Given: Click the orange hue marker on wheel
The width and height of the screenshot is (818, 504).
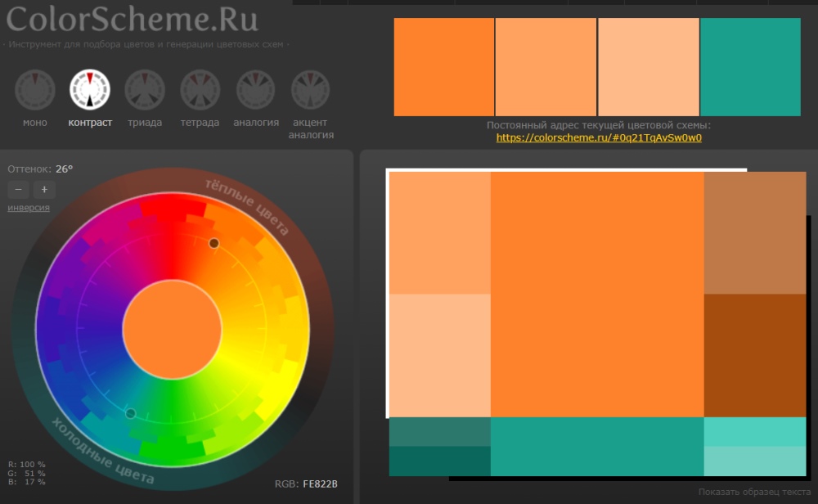Looking at the screenshot, I should pos(214,243).
